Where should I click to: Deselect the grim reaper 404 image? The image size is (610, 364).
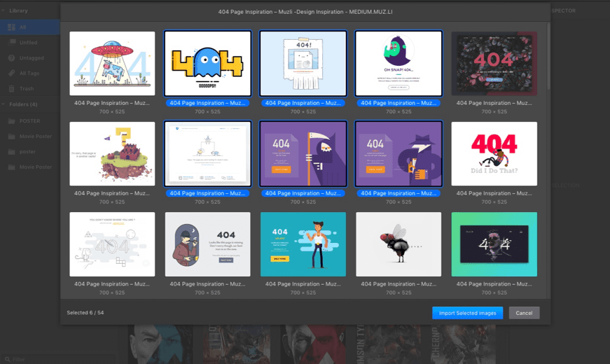pyautogui.click(x=303, y=154)
